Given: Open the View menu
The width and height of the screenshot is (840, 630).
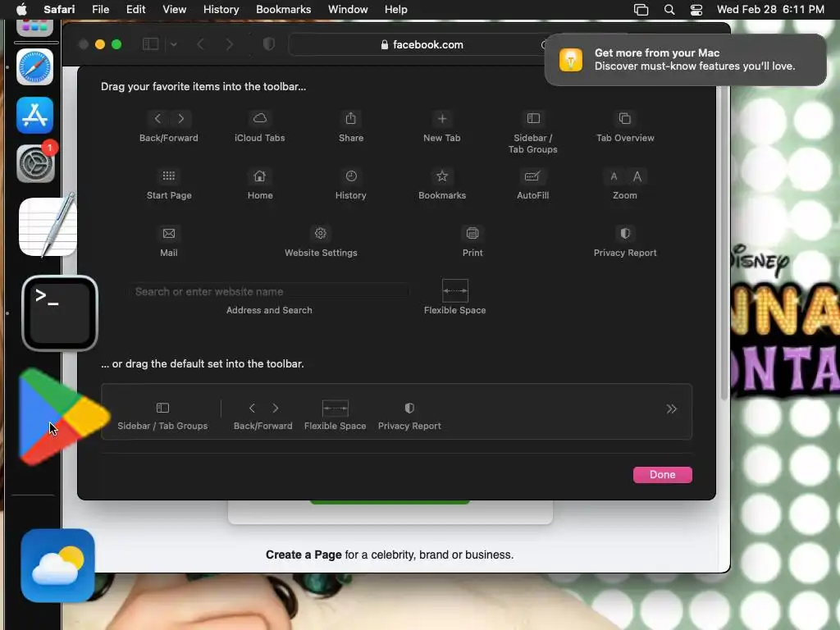Looking at the screenshot, I should pyautogui.click(x=174, y=9).
